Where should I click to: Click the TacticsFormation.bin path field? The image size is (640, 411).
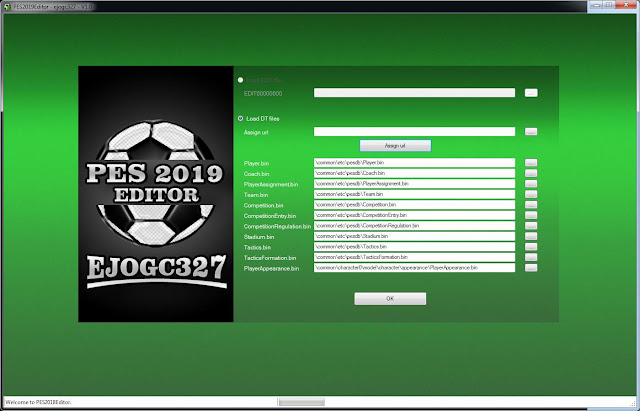pyautogui.click(x=414, y=257)
